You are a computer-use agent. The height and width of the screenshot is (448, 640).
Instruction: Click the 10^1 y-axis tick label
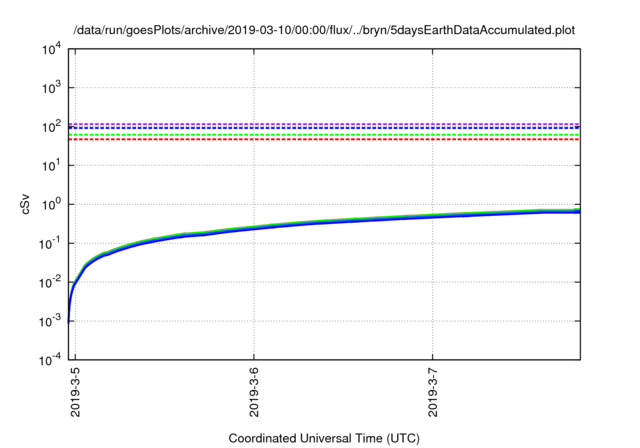tap(51, 166)
